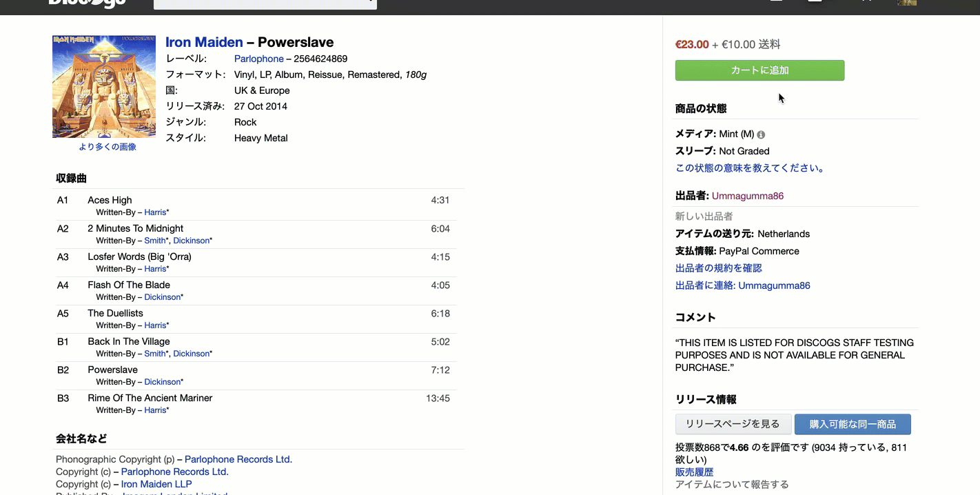Screen dimensions: 980x495
Task: Open Harris link under Rime Of The Ancient Mariner
Action: [x=155, y=410]
